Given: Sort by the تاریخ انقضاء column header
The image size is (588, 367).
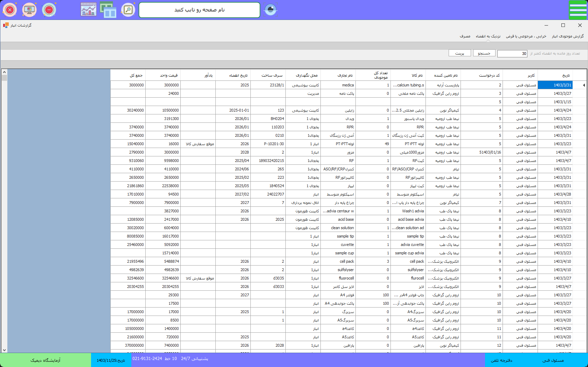Looking at the screenshot, I should click(x=238, y=75).
